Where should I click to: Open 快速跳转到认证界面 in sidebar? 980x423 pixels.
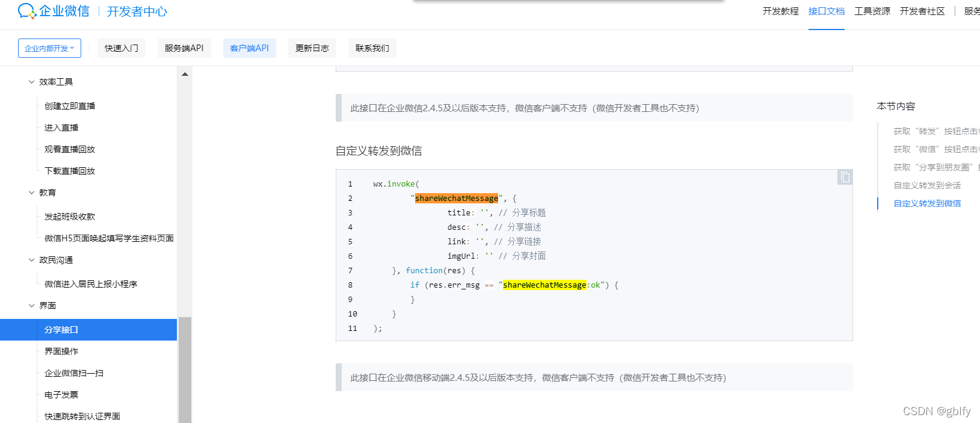tap(82, 416)
